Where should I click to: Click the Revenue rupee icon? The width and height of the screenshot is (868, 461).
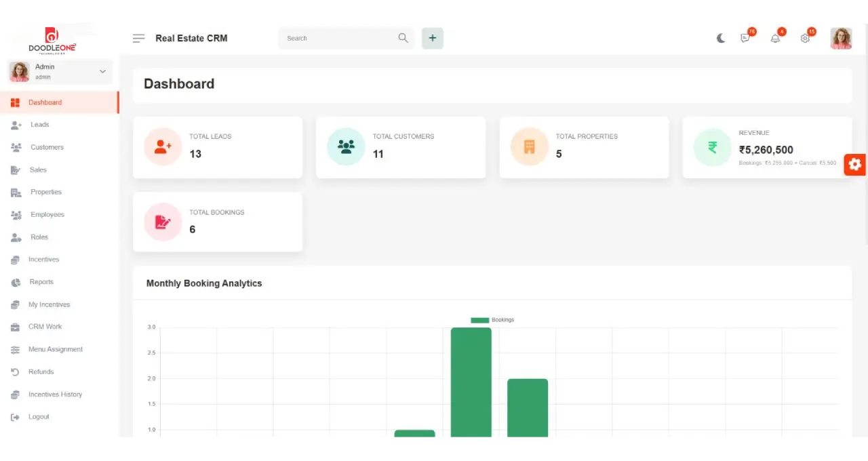[x=712, y=146]
